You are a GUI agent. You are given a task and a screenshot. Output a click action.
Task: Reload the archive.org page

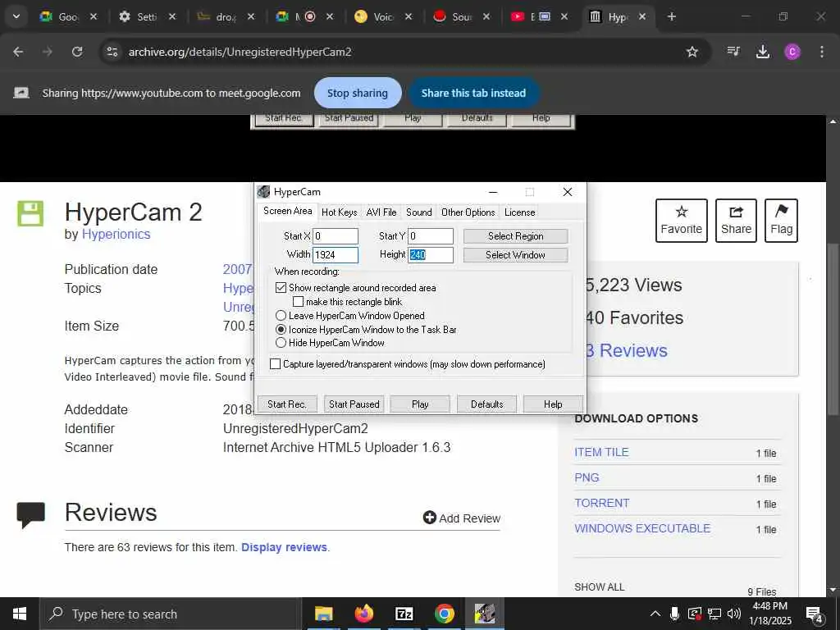click(x=77, y=52)
